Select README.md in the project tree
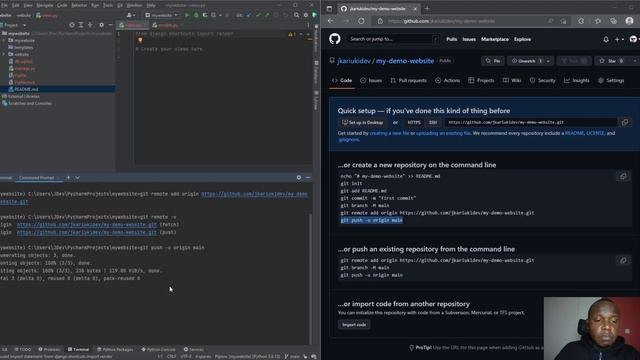This screenshot has width=640, height=360. [x=27, y=89]
